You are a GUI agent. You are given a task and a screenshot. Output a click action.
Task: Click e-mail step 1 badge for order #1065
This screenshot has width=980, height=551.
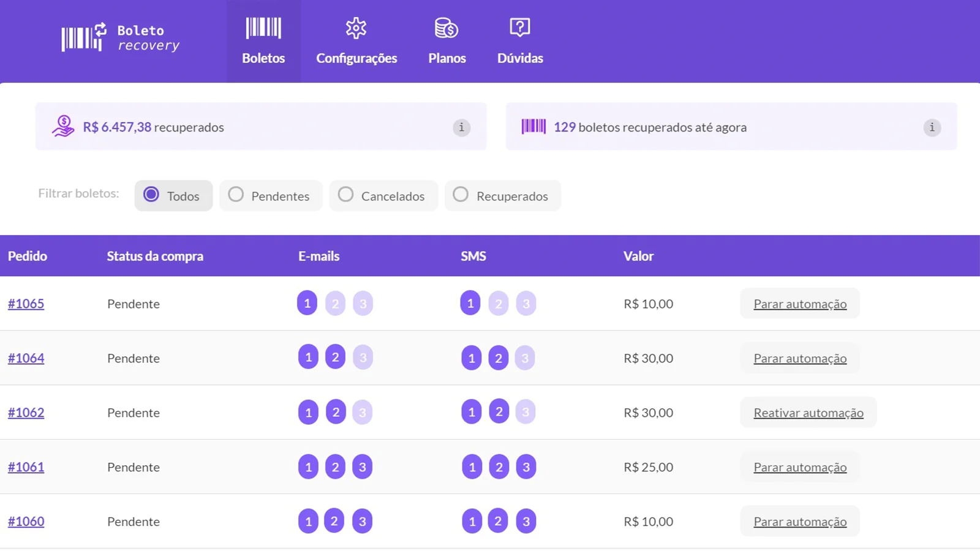307,303
